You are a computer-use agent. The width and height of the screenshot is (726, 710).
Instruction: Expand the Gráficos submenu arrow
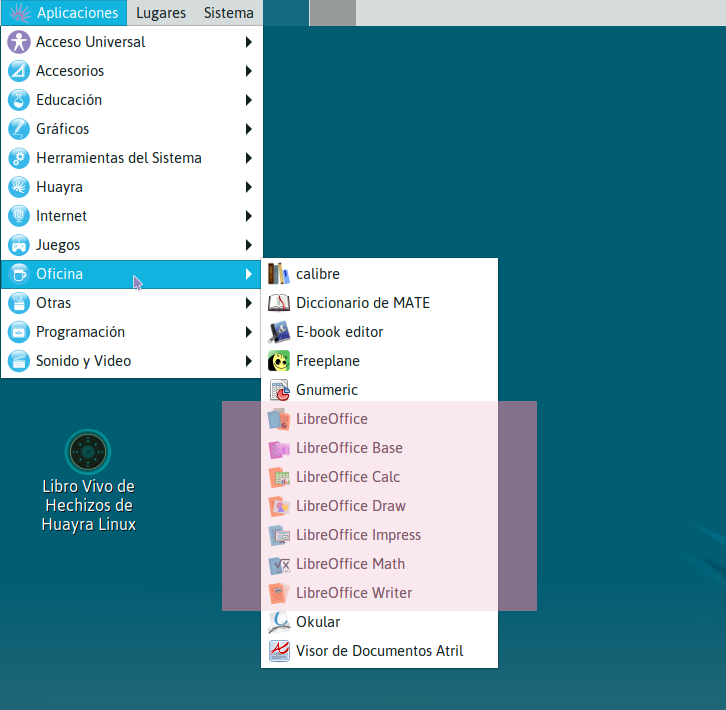point(249,129)
